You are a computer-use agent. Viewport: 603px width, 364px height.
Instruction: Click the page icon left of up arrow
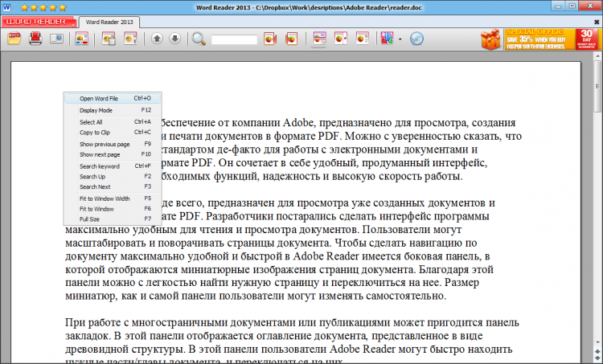130,39
